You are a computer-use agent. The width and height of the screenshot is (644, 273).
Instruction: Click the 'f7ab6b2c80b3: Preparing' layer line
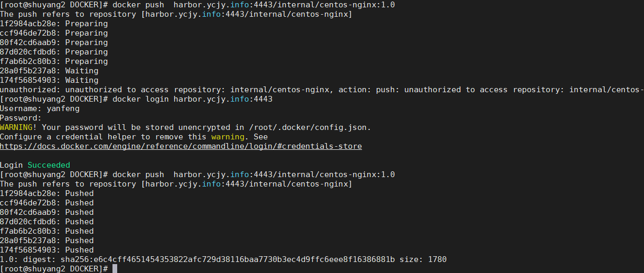tap(54, 61)
